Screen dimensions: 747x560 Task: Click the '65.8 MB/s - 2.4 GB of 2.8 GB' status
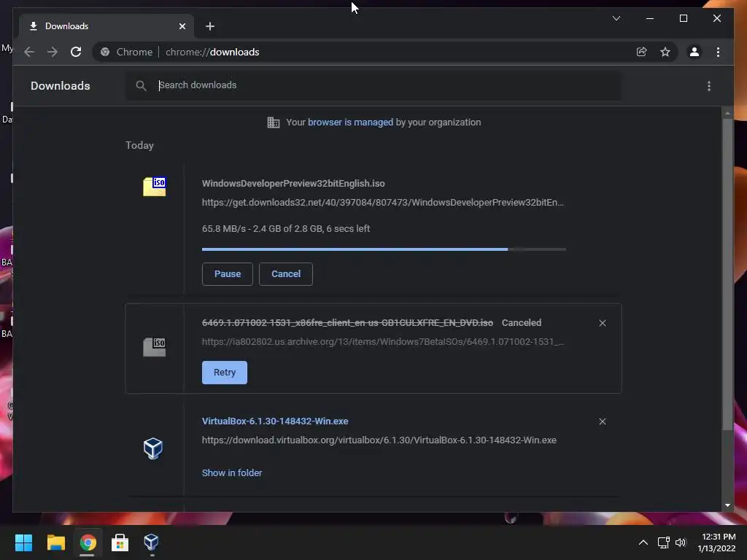click(x=286, y=228)
